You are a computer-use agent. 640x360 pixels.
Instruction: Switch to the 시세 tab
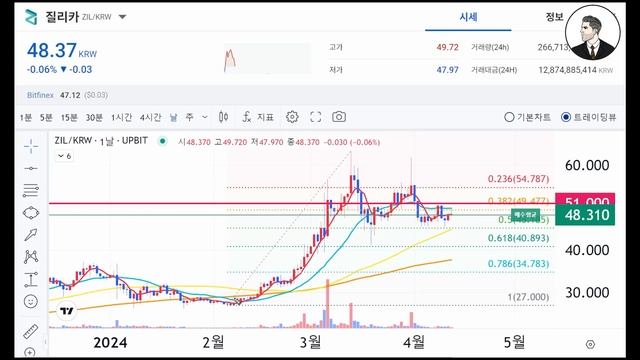pyautogui.click(x=468, y=17)
